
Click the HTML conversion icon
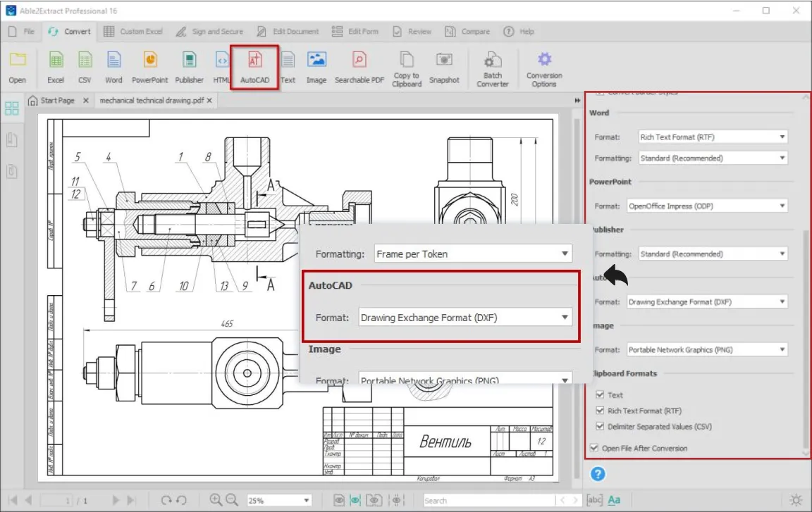(221, 68)
